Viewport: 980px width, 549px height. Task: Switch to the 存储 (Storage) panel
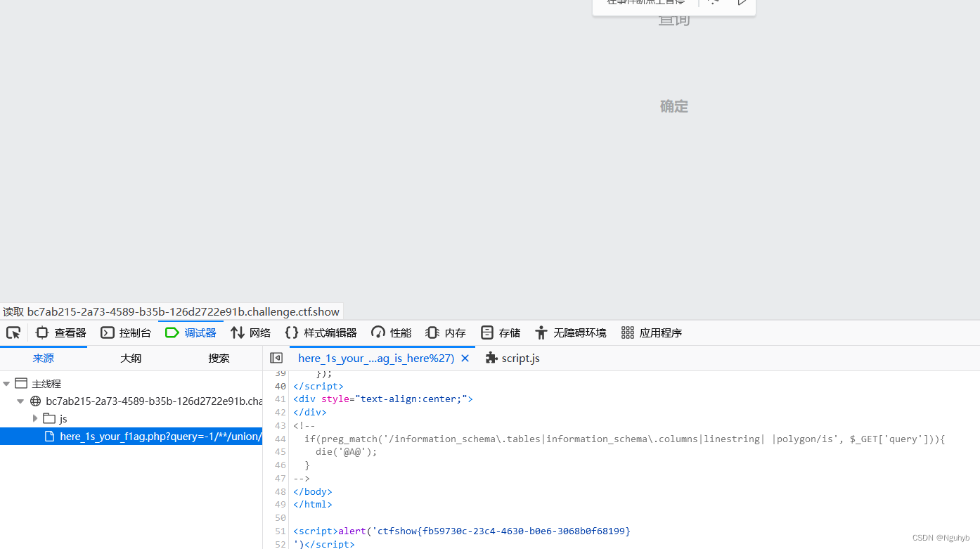501,332
